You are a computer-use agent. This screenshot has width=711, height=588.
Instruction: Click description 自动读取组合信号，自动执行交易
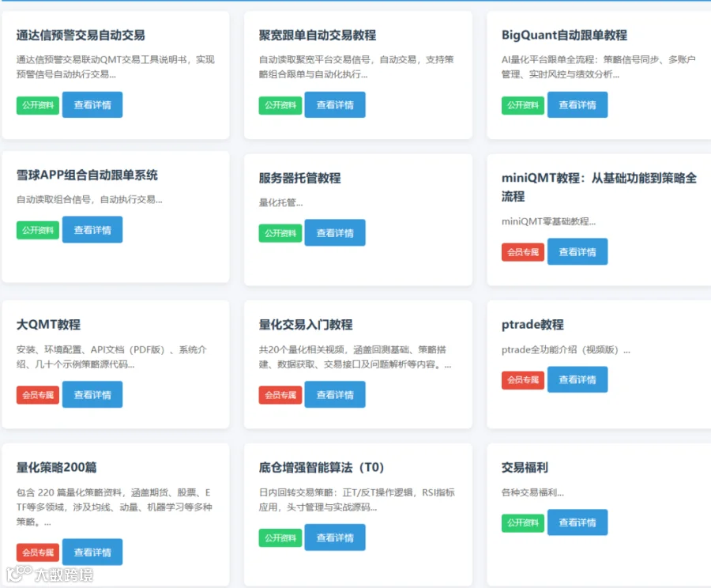pos(89,200)
